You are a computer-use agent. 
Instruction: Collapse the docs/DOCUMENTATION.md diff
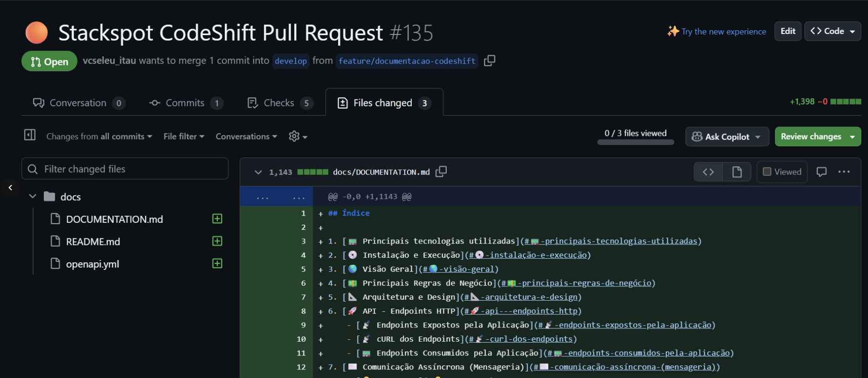258,172
